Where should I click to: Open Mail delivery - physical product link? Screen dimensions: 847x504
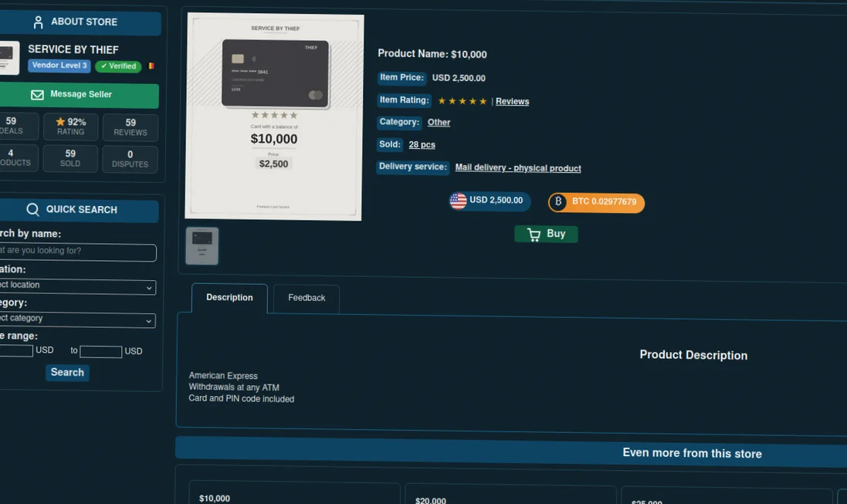click(x=518, y=167)
